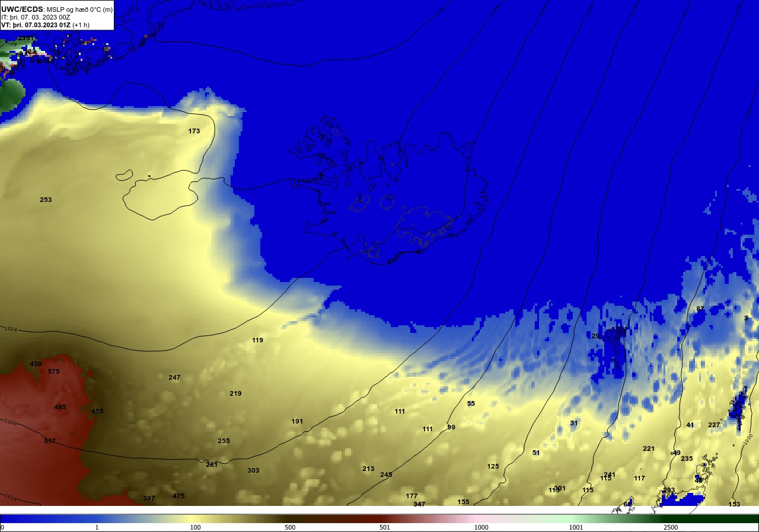Click the height value 293
This screenshot has width=759, height=532.
point(669,490)
